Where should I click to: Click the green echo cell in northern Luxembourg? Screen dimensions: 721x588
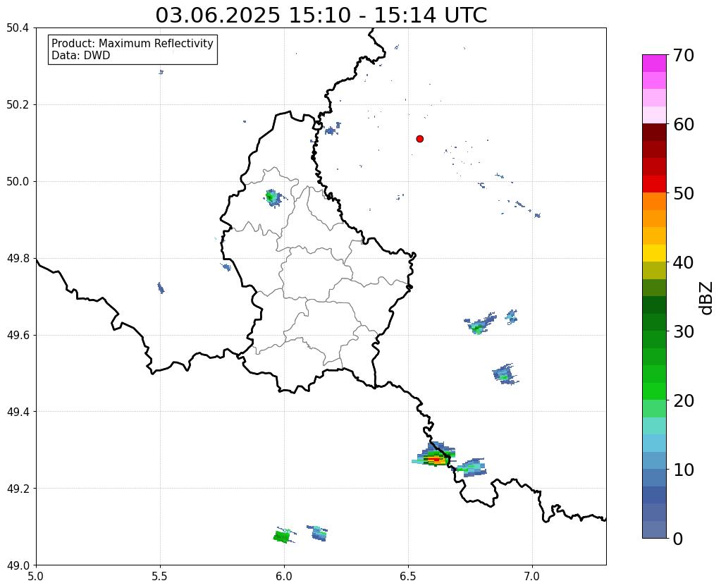[x=272, y=198]
